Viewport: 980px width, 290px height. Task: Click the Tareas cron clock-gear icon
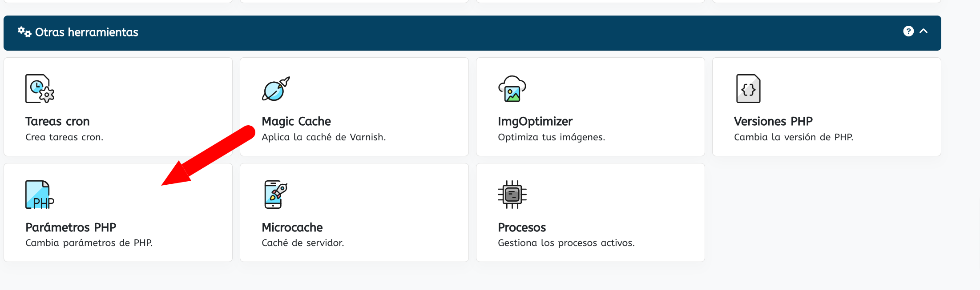pyautogui.click(x=40, y=89)
